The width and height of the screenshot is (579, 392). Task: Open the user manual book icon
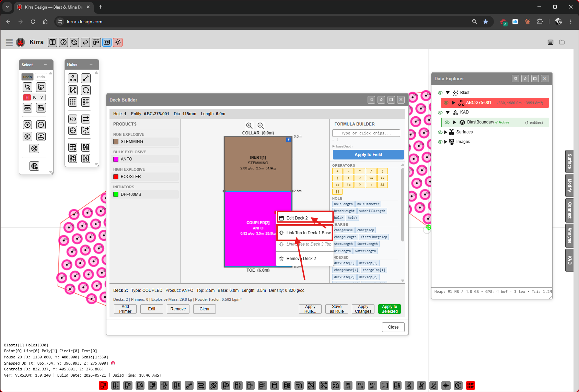[53, 42]
